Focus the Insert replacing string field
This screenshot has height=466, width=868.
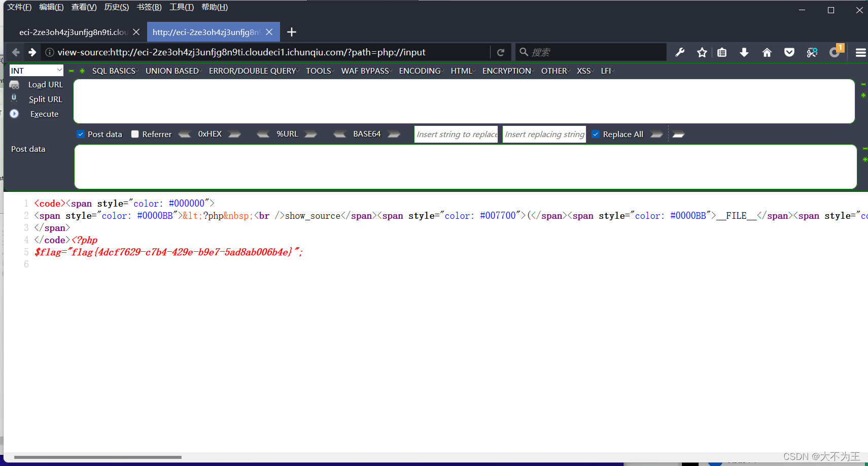[544, 134]
